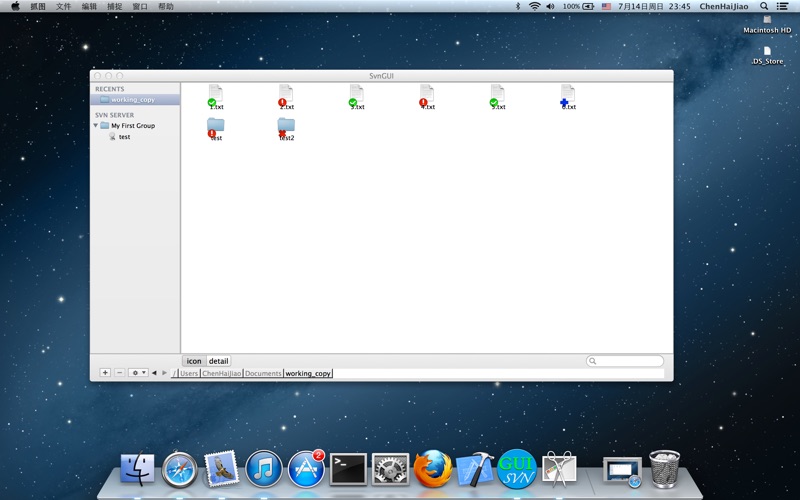Click the battery 100% indicator
800x500 pixels.
click(578, 6)
